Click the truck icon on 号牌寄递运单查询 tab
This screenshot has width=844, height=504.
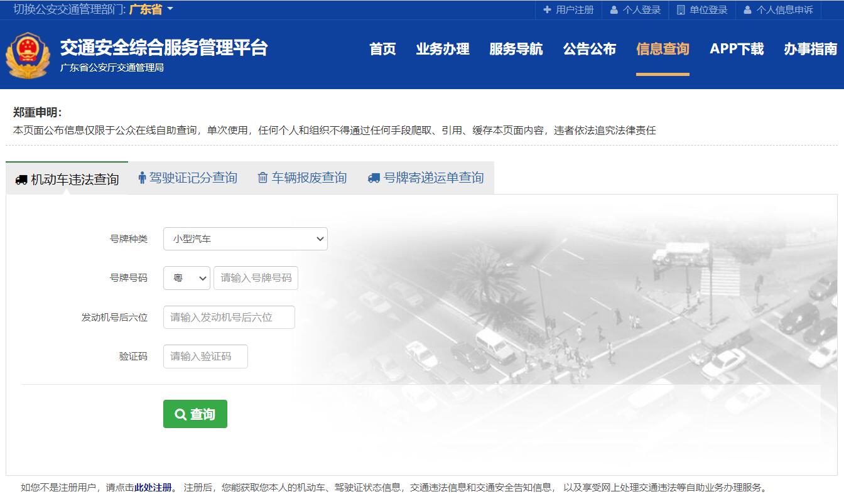374,178
